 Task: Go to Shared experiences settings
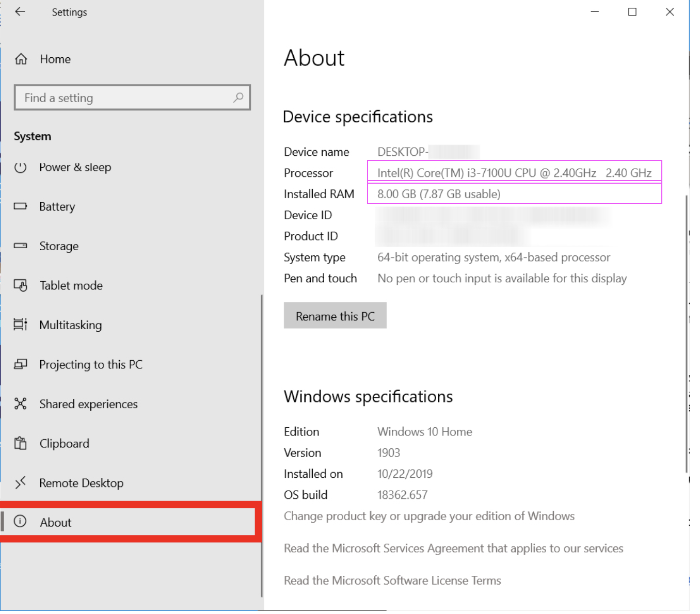click(89, 404)
